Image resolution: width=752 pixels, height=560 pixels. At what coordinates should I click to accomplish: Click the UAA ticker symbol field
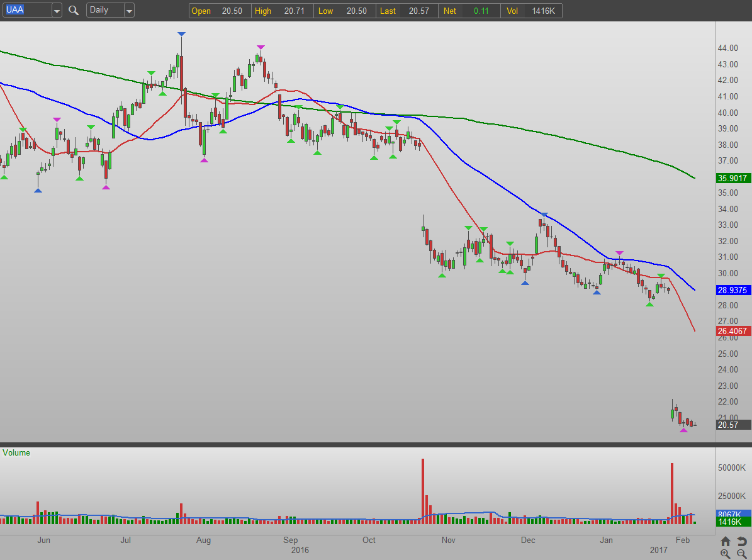26,10
